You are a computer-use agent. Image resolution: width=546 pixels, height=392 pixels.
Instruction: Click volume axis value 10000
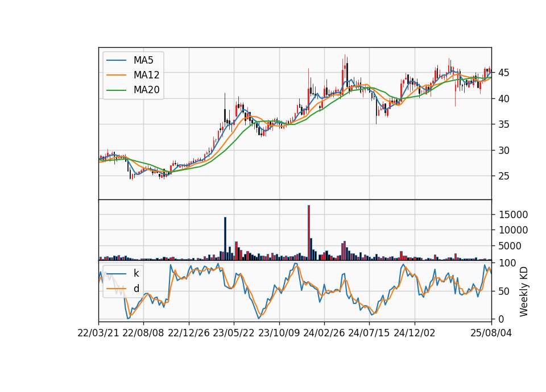(x=513, y=230)
